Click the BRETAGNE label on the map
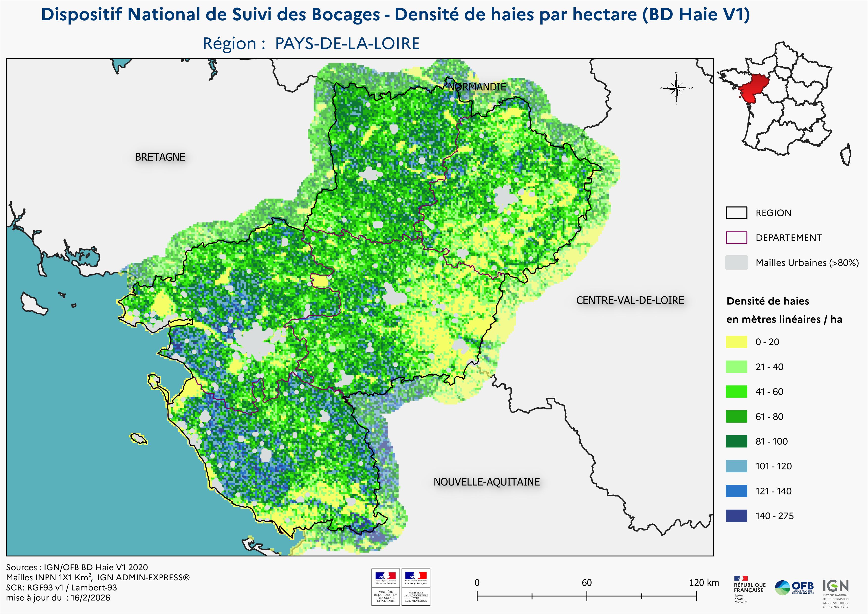 pyautogui.click(x=160, y=157)
